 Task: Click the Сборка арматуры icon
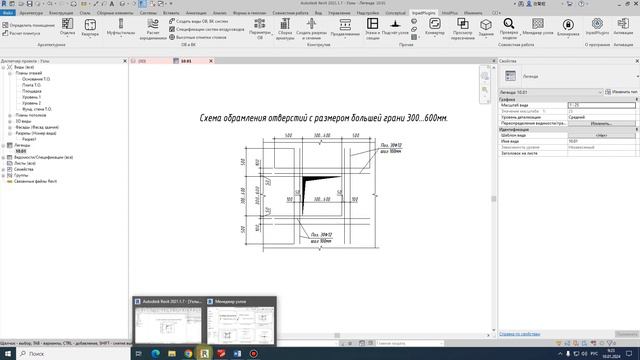(x=285, y=24)
